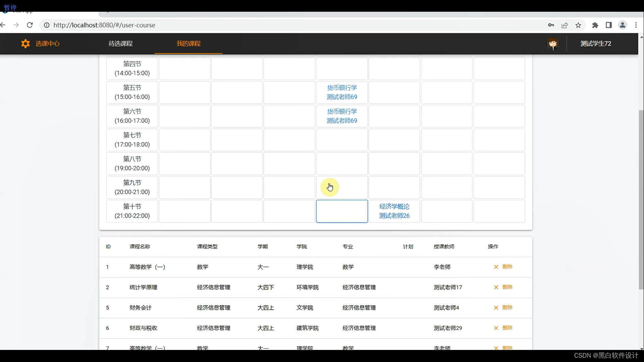Remove 财政与税收 course with 删除
The width and height of the screenshot is (644, 362).
(x=503, y=328)
